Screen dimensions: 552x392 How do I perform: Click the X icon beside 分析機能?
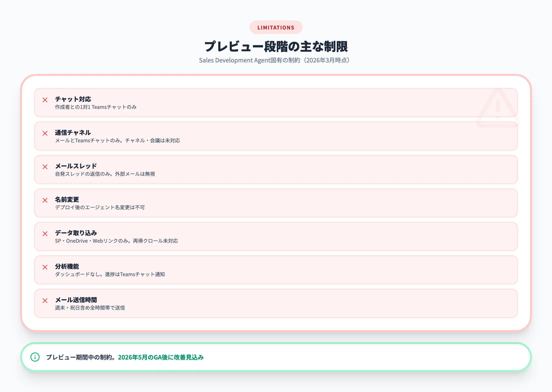point(45,267)
